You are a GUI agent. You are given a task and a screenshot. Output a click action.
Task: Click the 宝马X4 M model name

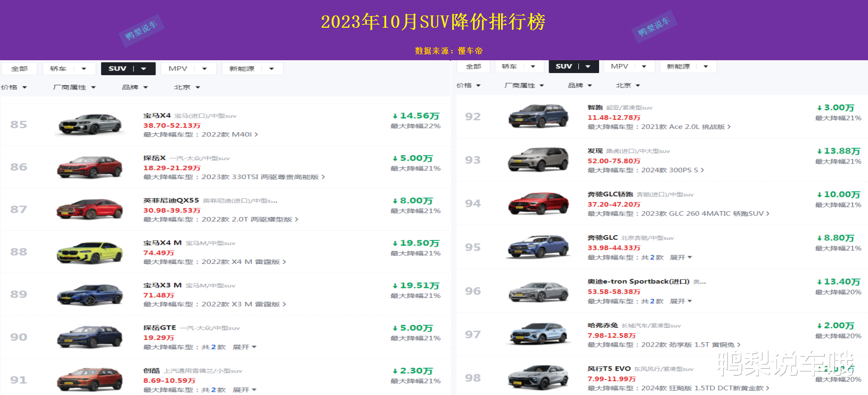coord(162,243)
